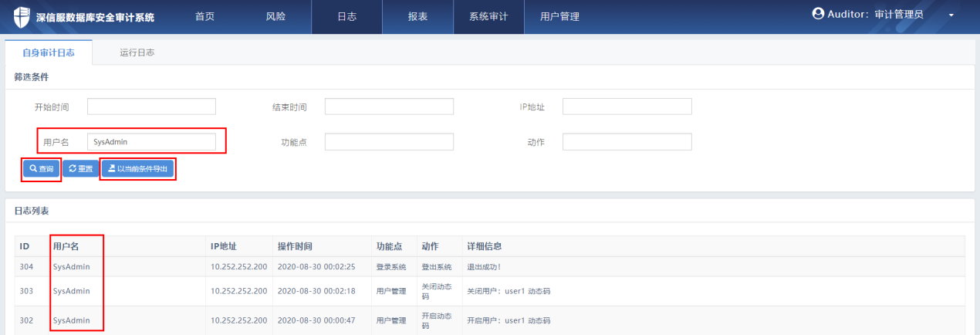Screen dimensions: 980x335
Task: Click the 动作 filter input
Action: coord(627,142)
